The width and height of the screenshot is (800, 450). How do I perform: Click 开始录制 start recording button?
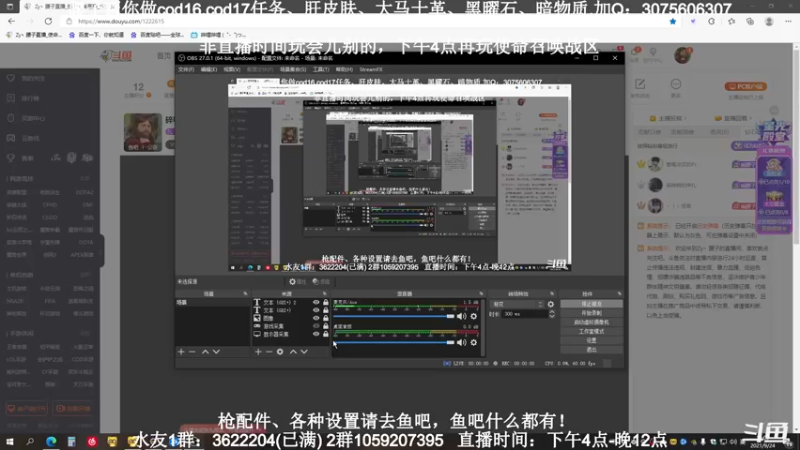click(591, 313)
